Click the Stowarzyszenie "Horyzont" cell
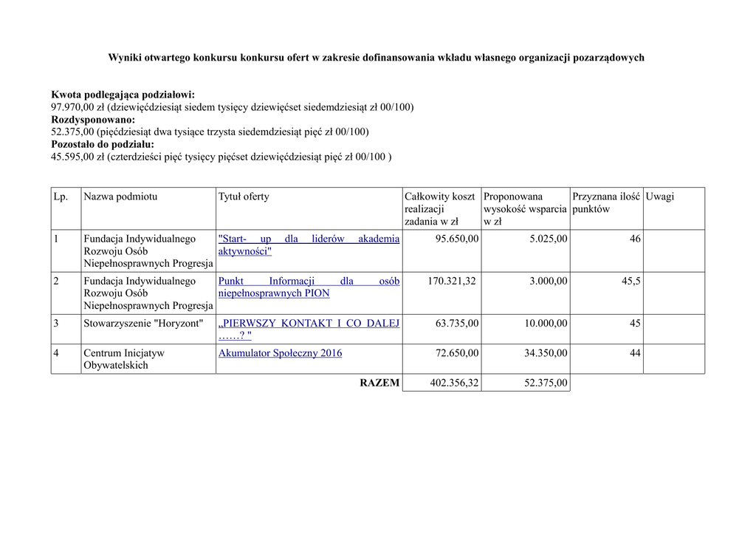Image resolution: width=756 pixels, height=535 pixels. pyautogui.click(x=143, y=324)
